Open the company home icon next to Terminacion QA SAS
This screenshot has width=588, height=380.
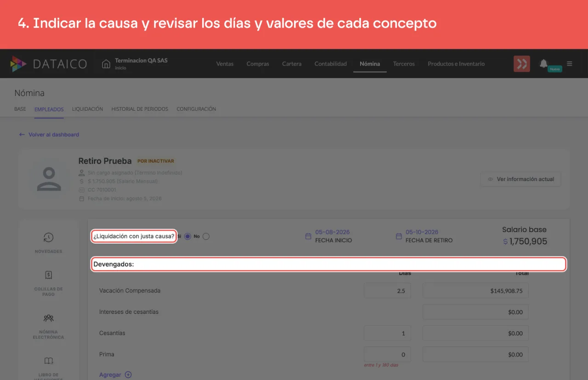[106, 63]
